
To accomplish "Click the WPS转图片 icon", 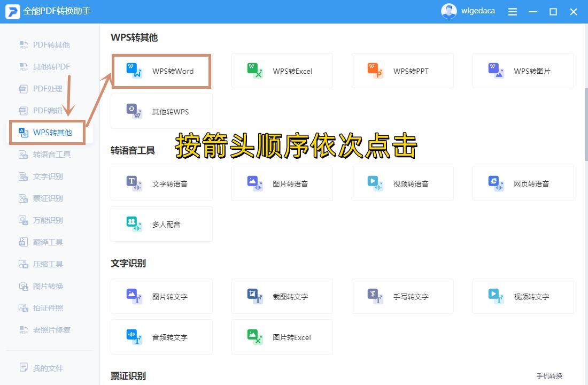I will coord(496,71).
